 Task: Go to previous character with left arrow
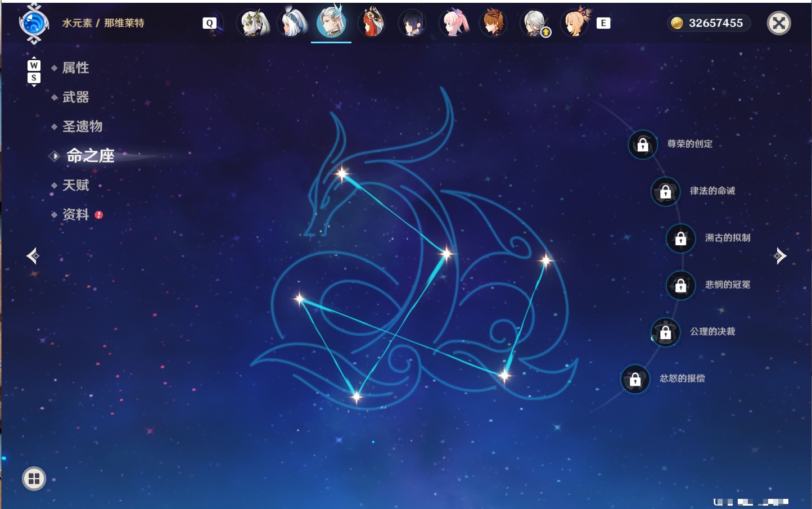[33, 256]
